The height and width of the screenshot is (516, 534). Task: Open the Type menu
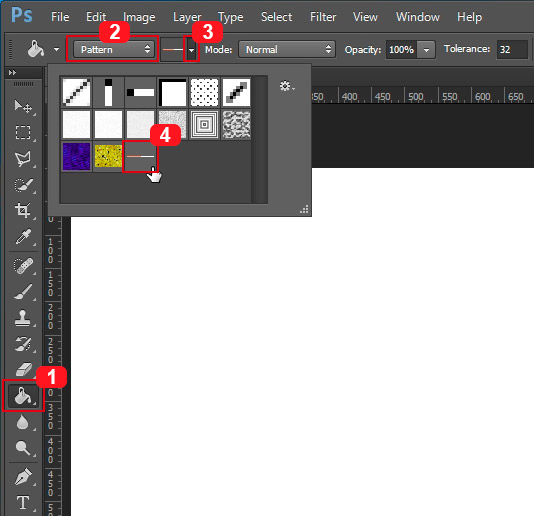(x=231, y=17)
